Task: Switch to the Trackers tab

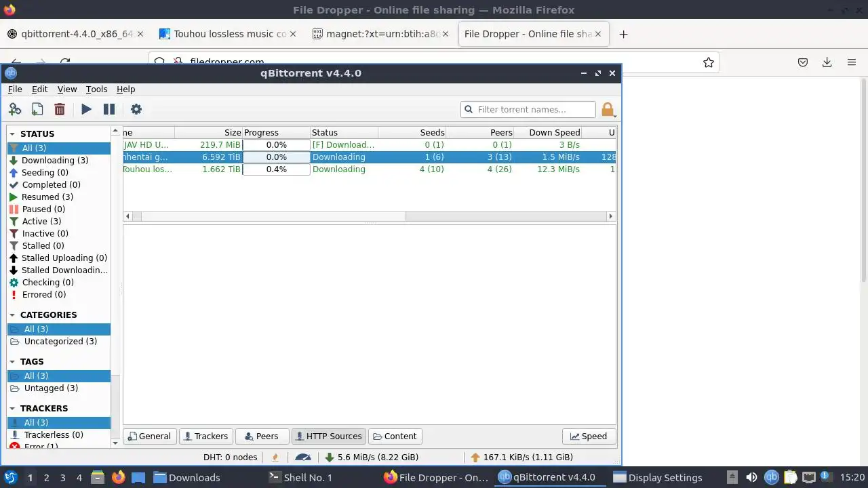Action: (x=205, y=436)
